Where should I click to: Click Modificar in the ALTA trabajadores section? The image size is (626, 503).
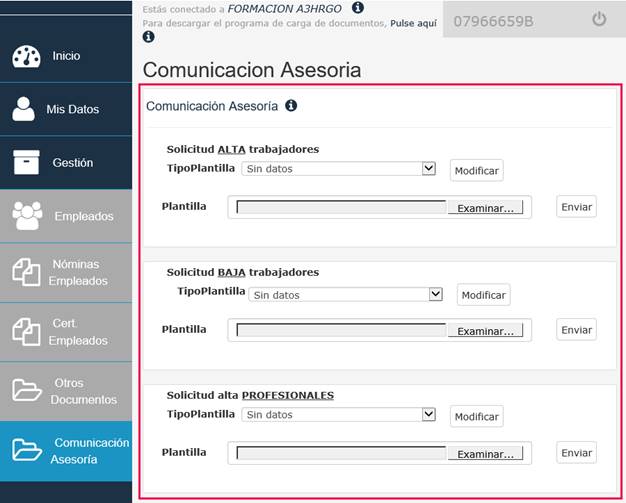click(x=477, y=170)
